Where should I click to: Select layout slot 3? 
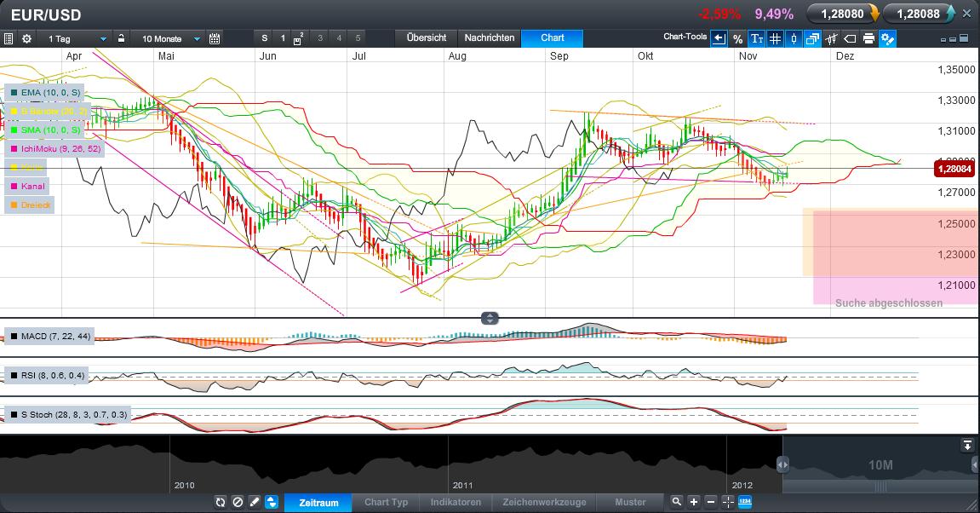point(320,38)
